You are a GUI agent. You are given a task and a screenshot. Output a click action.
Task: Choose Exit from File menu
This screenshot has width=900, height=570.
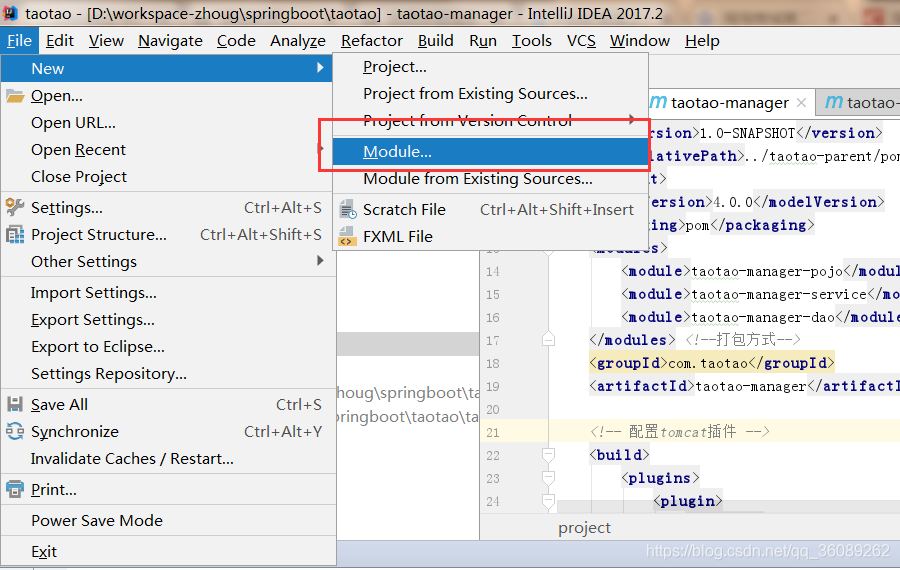click(x=168, y=552)
